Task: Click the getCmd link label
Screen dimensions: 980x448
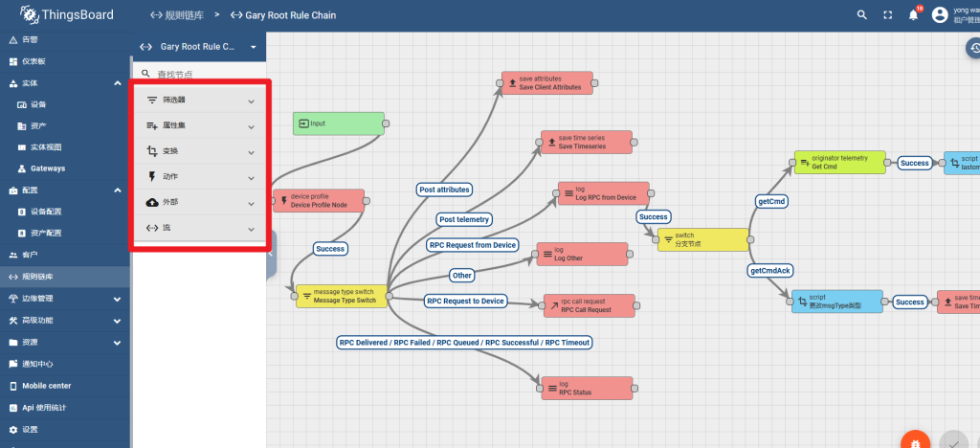Action: pos(772,201)
